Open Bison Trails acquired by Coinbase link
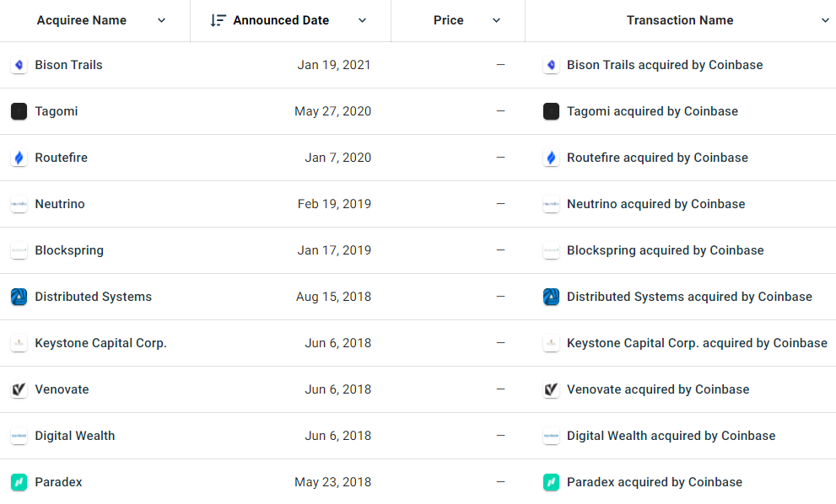The image size is (836, 504). coord(664,65)
